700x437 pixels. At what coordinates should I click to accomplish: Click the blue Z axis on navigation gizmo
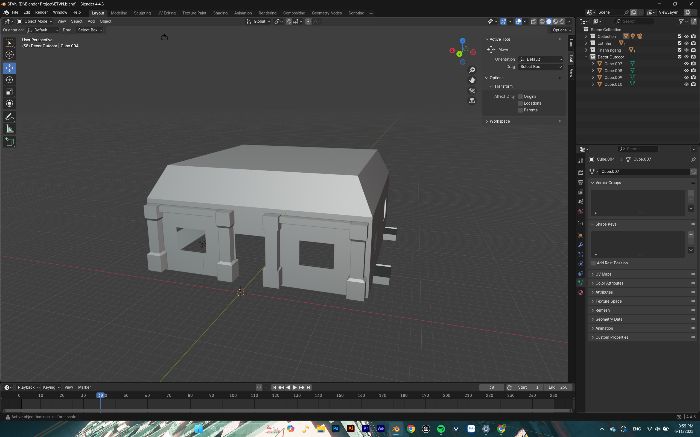462,41
